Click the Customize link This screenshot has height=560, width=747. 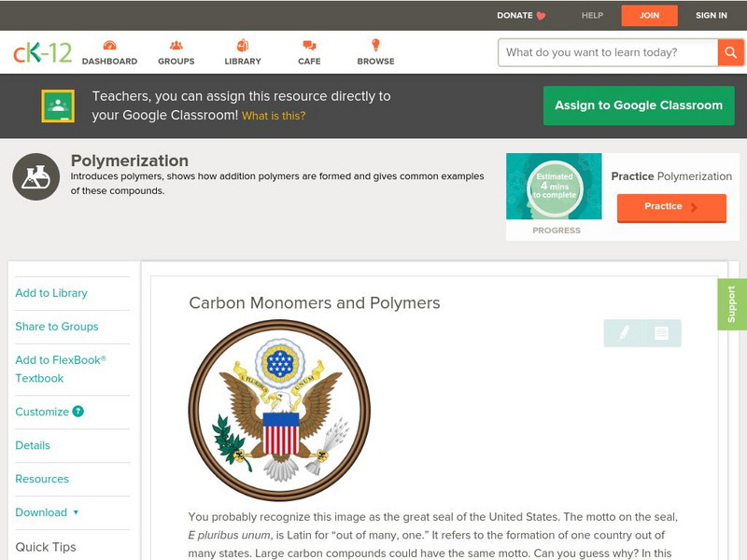click(42, 412)
